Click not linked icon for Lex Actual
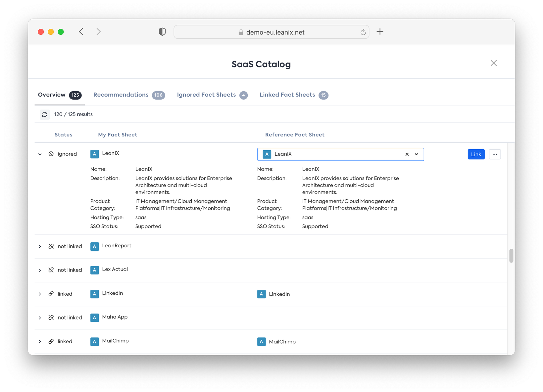This screenshot has height=392, width=543. pos(51,270)
